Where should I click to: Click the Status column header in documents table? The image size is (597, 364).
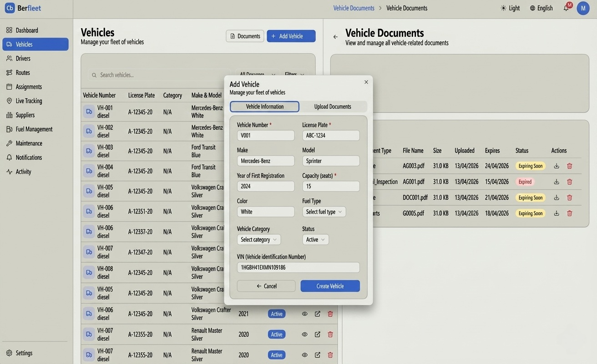click(522, 151)
